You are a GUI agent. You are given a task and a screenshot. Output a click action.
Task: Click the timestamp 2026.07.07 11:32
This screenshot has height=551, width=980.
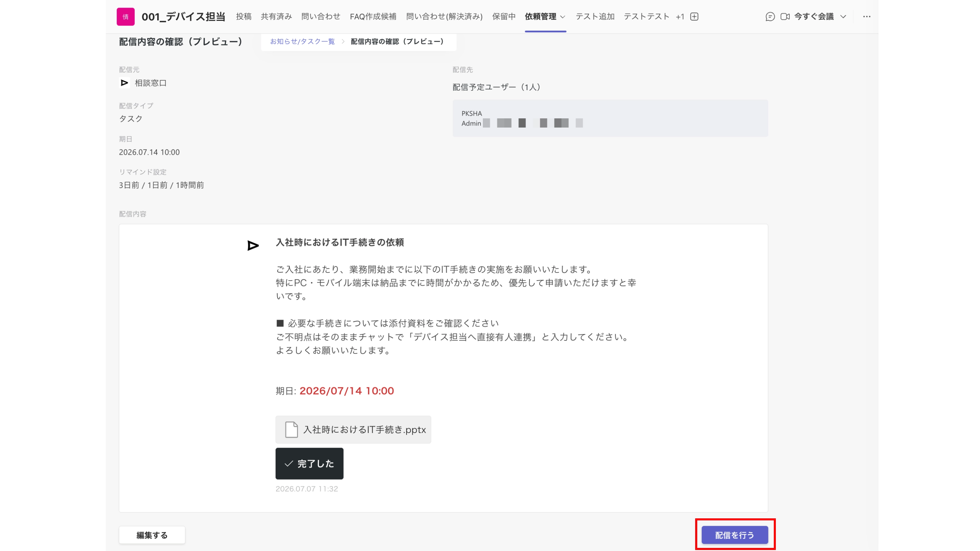307,489
